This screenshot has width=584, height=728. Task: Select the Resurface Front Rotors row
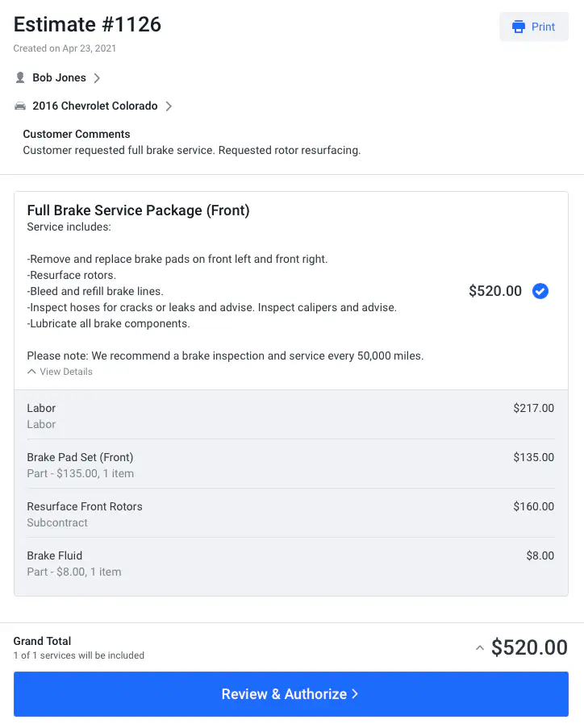click(x=290, y=514)
